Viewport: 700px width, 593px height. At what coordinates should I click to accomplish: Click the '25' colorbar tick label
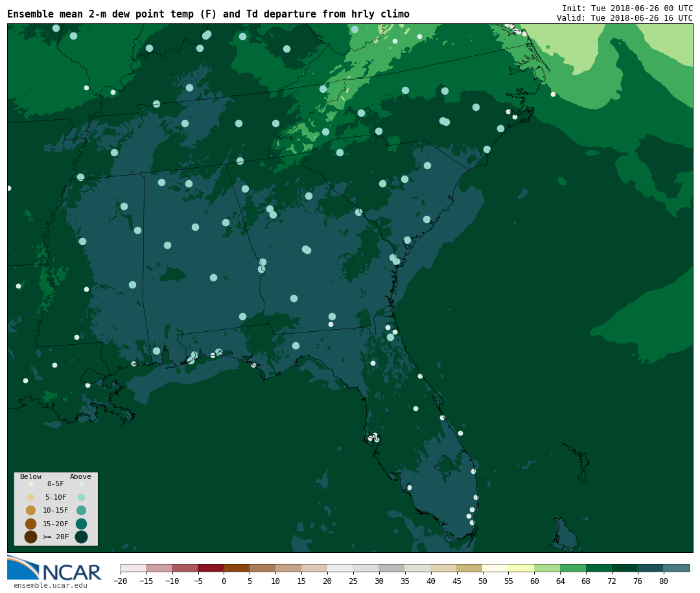click(x=353, y=581)
